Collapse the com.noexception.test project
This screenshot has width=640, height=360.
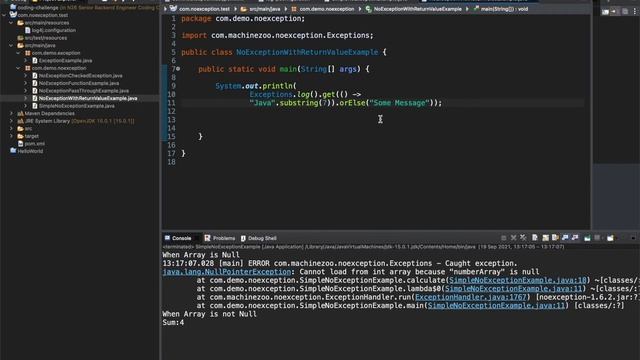click(4, 15)
